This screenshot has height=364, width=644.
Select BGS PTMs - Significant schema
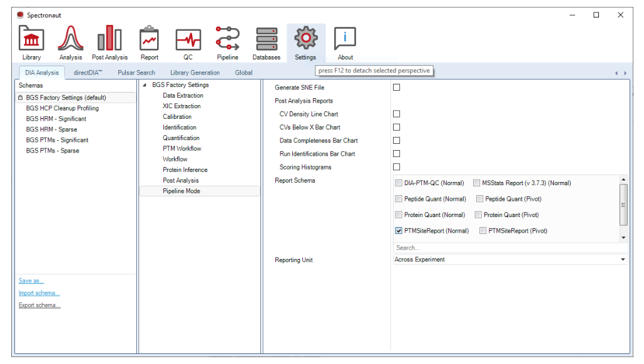pos(57,140)
